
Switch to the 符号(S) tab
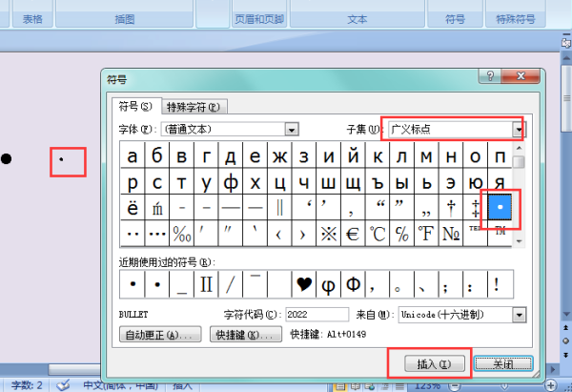(x=135, y=106)
